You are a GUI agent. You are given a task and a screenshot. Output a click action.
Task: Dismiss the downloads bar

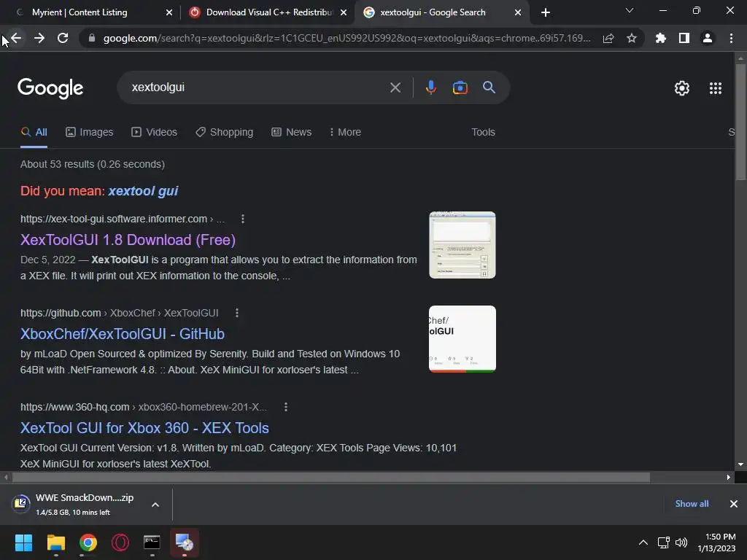pyautogui.click(x=734, y=504)
